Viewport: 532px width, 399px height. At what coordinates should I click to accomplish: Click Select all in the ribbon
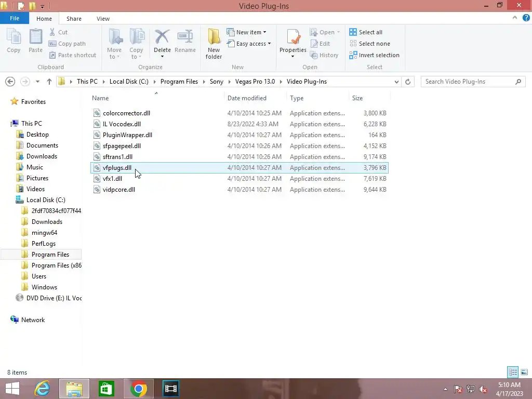point(366,32)
